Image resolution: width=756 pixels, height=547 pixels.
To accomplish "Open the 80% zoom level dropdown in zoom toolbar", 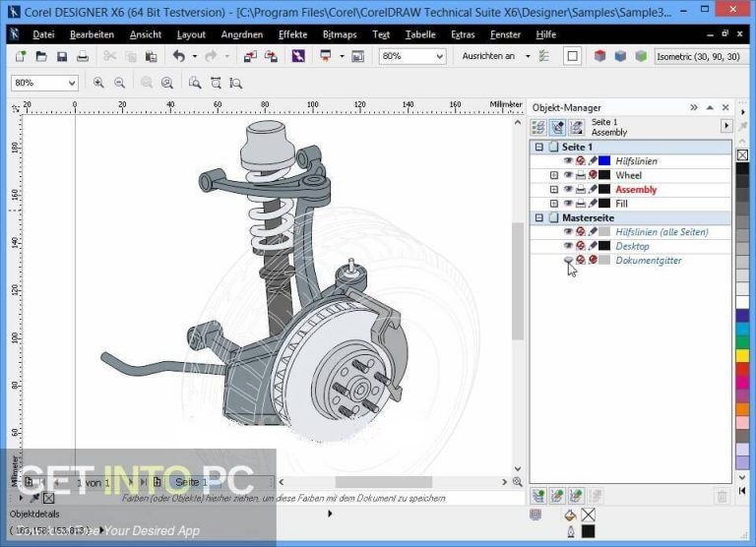I will click(72, 83).
